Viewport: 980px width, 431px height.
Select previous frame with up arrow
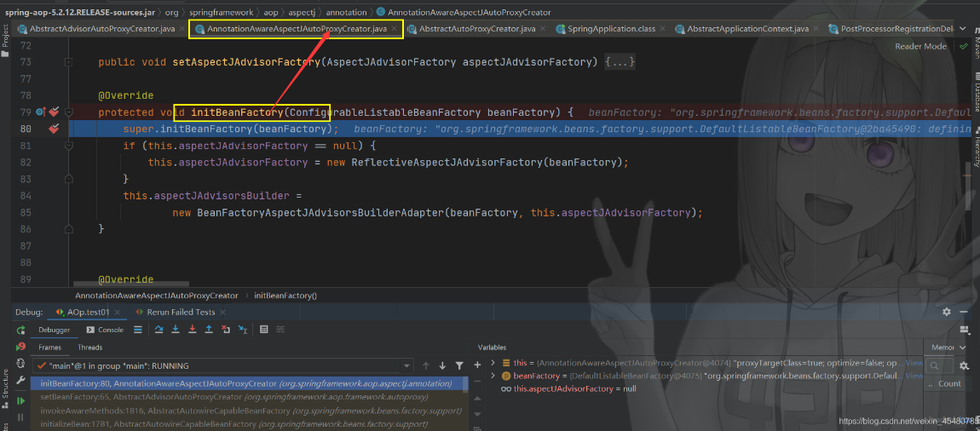(426, 365)
